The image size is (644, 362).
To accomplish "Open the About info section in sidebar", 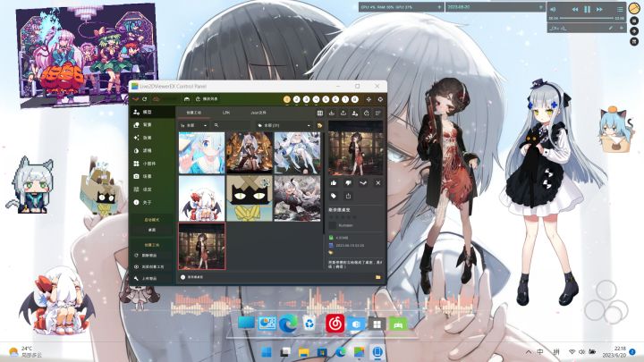I will [152, 202].
